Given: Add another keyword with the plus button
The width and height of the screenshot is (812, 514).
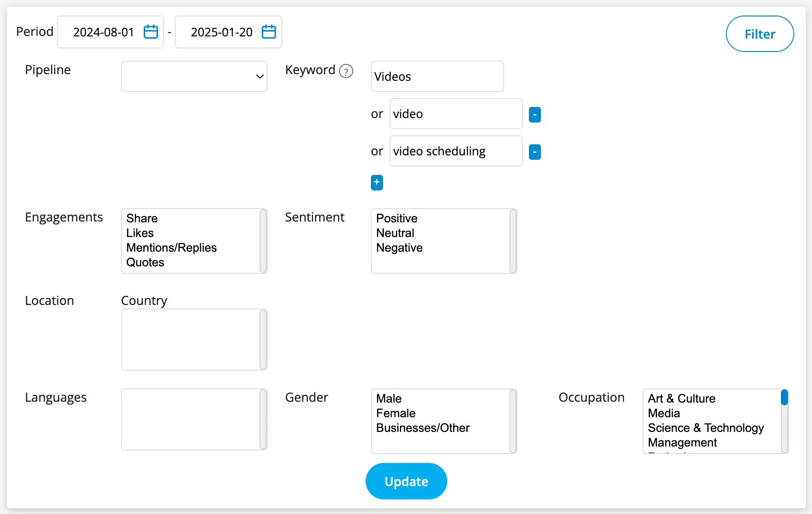Looking at the screenshot, I should tap(377, 182).
